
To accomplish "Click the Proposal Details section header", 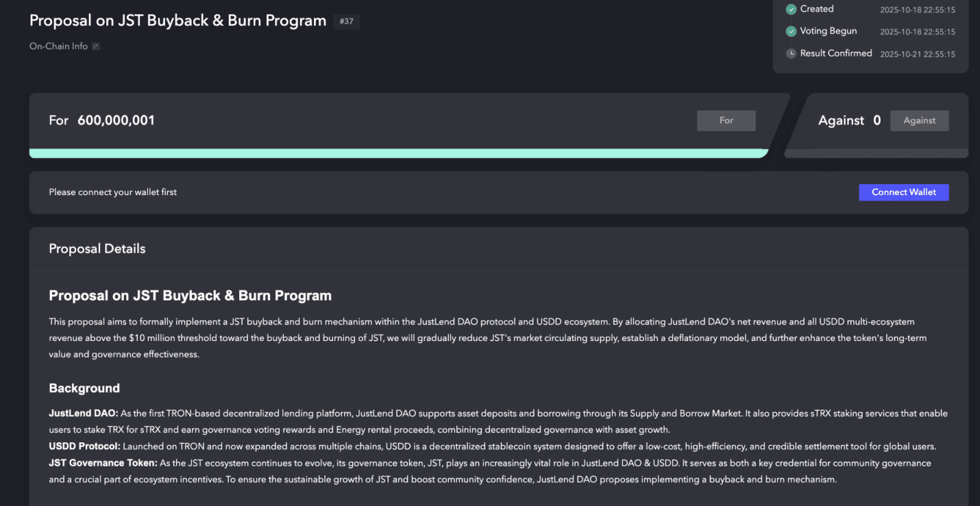I will 97,249.
